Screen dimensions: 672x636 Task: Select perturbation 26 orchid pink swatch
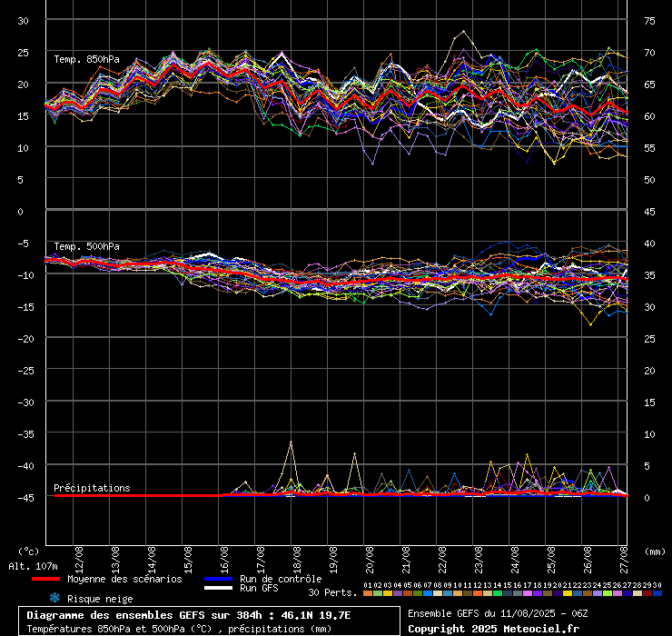(x=617, y=593)
